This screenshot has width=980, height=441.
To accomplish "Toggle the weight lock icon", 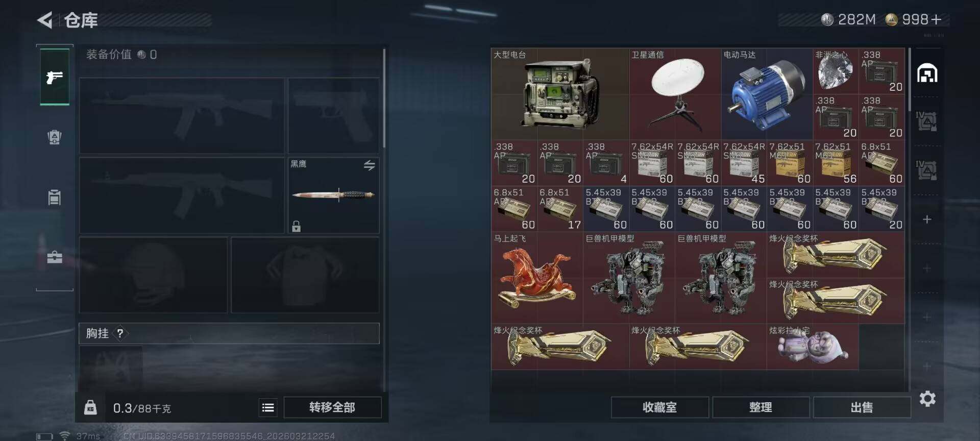I will [90, 407].
